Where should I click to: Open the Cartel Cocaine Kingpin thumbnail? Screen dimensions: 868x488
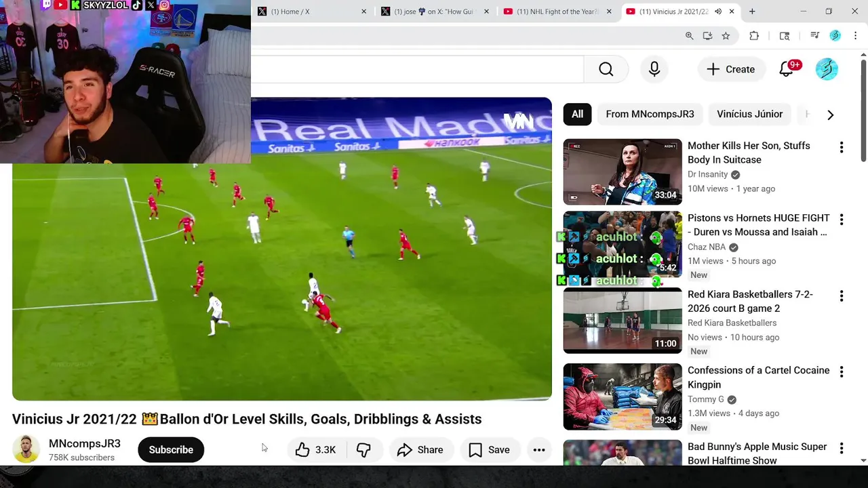623,397
